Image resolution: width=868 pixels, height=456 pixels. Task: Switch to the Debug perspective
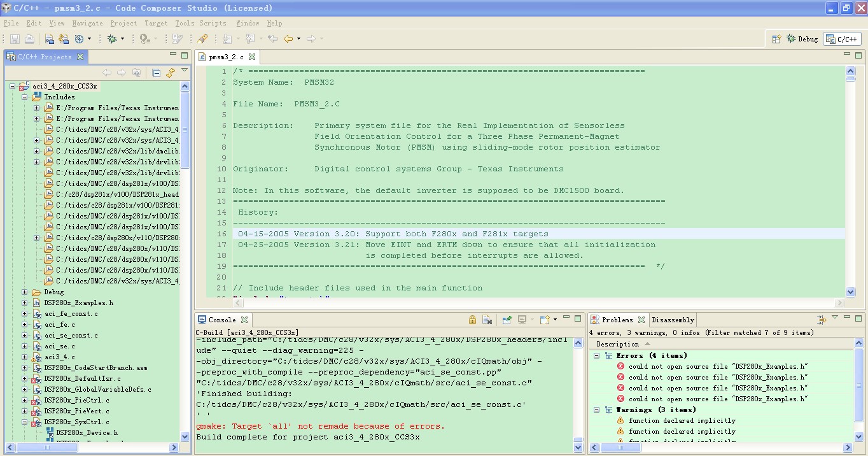tap(802, 39)
